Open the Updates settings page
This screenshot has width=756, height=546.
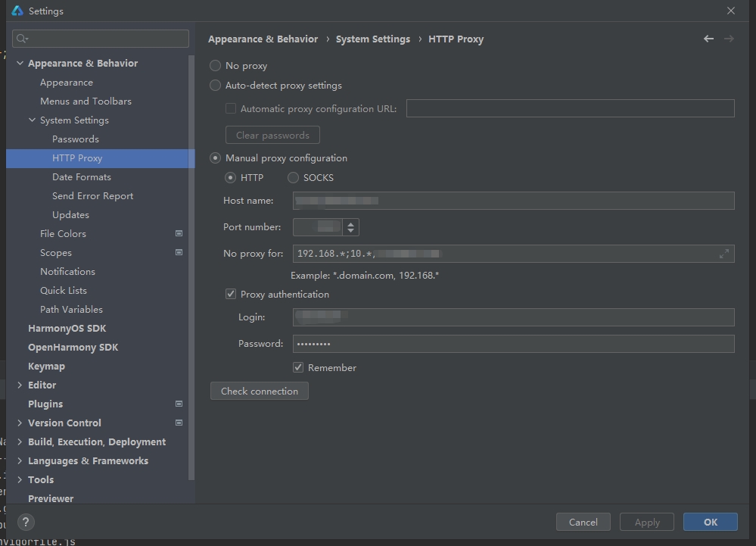pos(70,214)
